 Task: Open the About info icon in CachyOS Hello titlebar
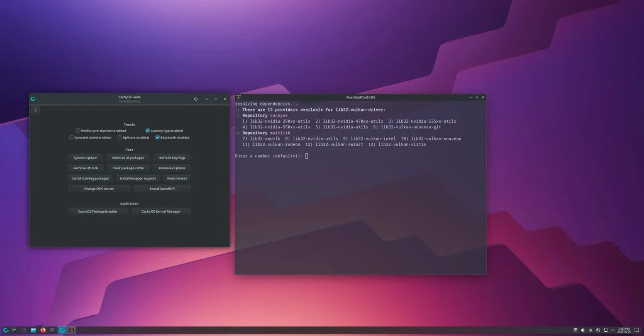(196, 99)
